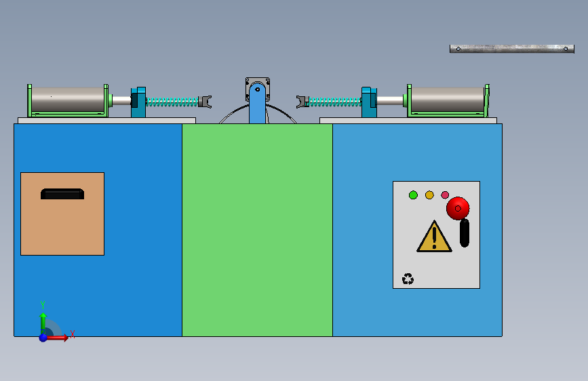The image size is (588, 381).
Task: Select the floating gray steel bar
Action: tap(512, 49)
